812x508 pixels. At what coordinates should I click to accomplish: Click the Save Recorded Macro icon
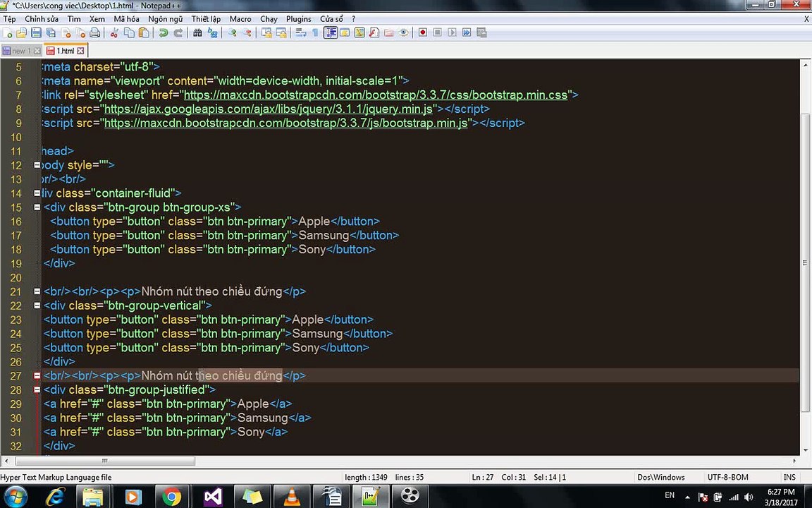[x=481, y=32]
